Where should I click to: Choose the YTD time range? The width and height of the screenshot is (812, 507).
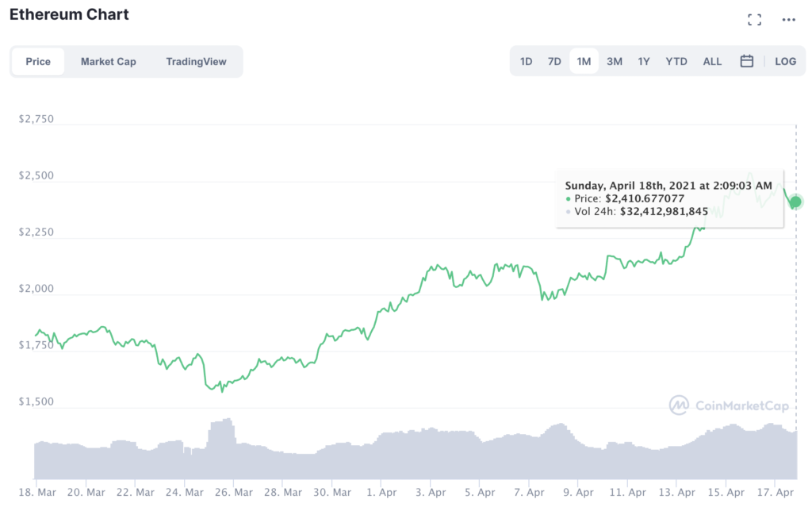(x=676, y=61)
